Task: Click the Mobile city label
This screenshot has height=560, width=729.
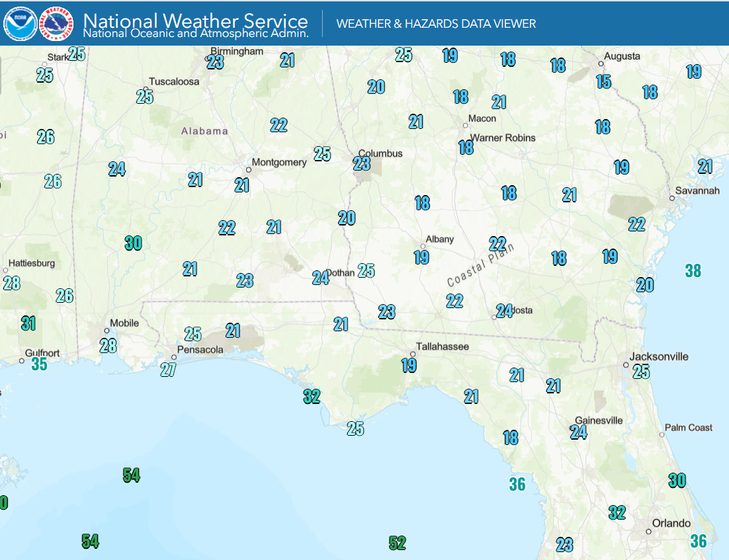Action: pyautogui.click(x=124, y=323)
